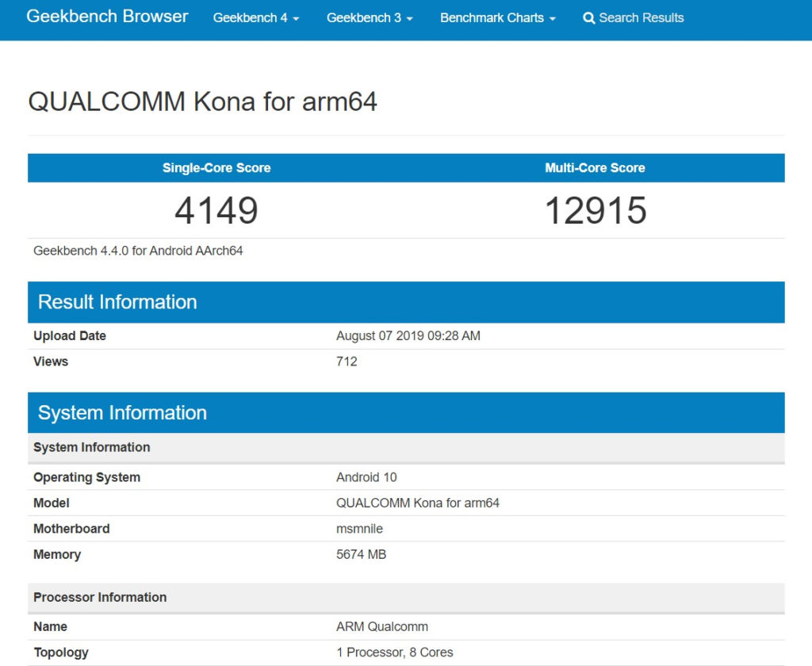This screenshot has width=812, height=666.
Task: Select the model value QUALCOMM Kona for arm64
Action: click(x=417, y=503)
